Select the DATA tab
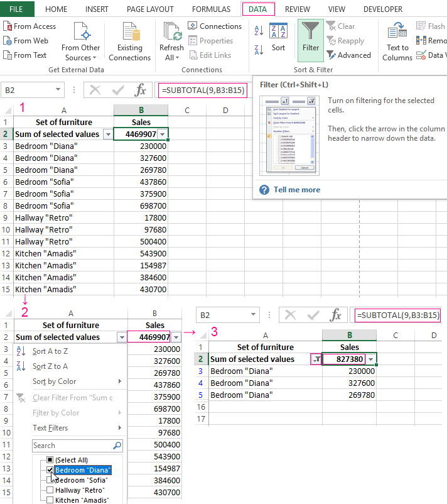The width and height of the screenshot is (447, 504). pyautogui.click(x=258, y=9)
